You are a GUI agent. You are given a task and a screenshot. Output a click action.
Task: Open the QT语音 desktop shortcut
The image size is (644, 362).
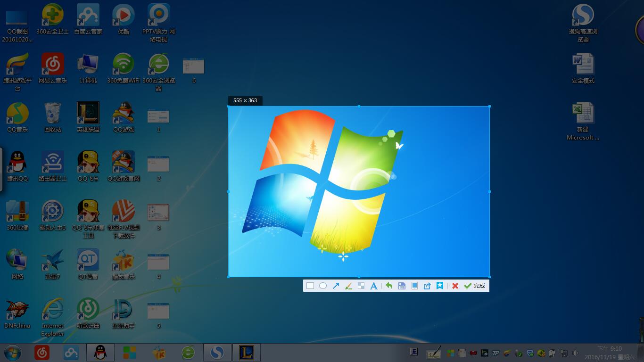[88, 264]
